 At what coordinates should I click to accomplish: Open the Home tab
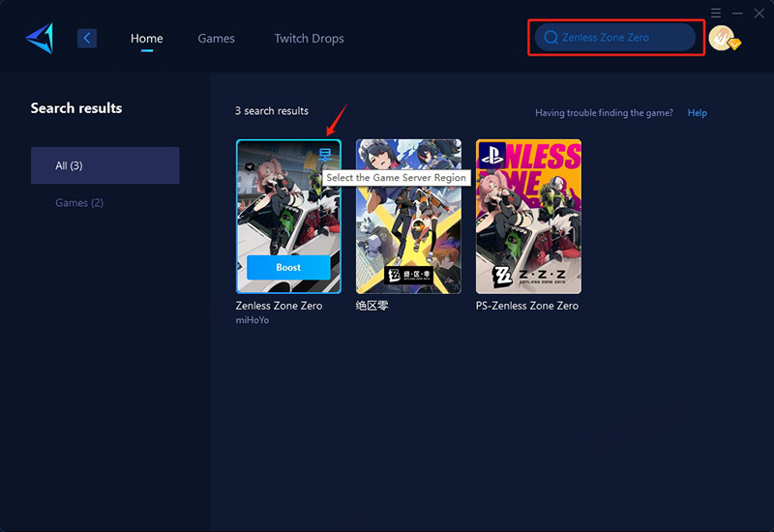(x=147, y=39)
